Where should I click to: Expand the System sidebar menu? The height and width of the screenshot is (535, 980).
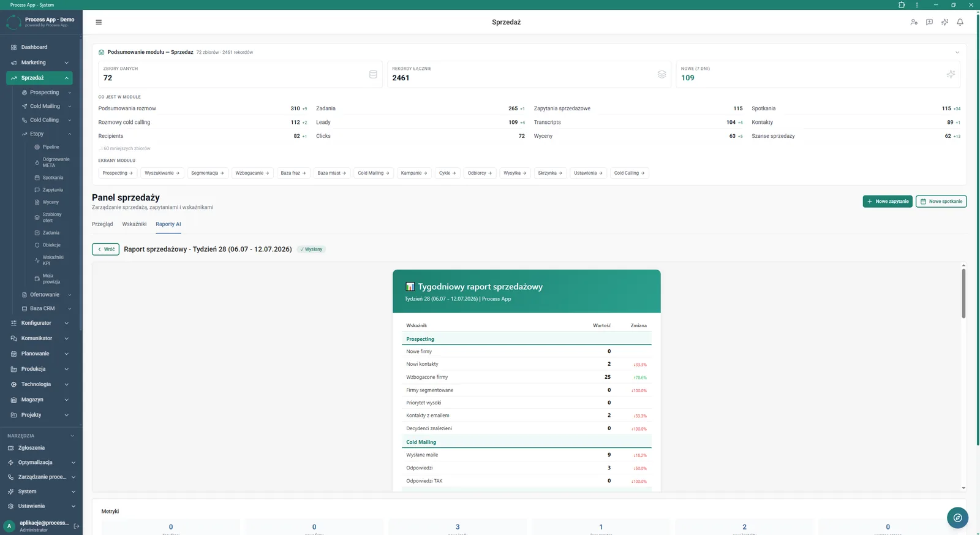coord(73,491)
